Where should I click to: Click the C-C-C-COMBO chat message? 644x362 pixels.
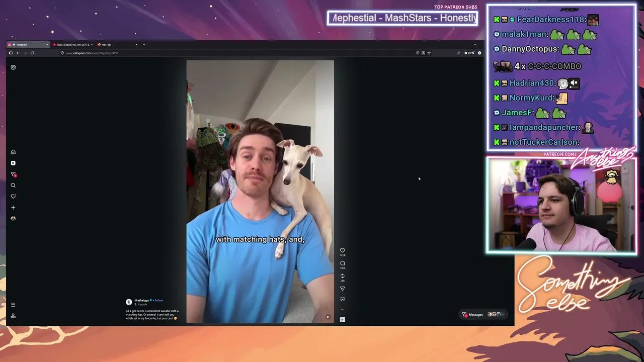[537, 66]
